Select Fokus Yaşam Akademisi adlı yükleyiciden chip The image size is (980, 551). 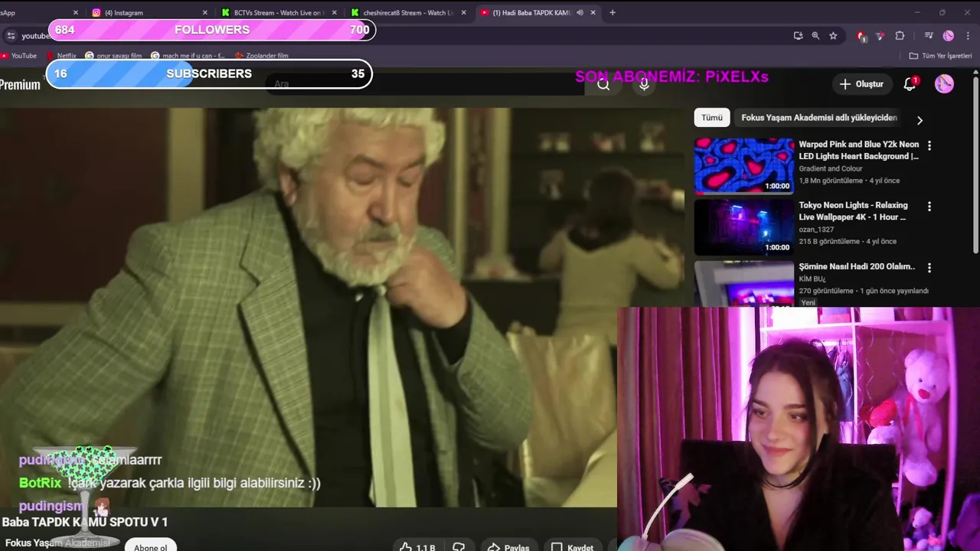coord(819,118)
